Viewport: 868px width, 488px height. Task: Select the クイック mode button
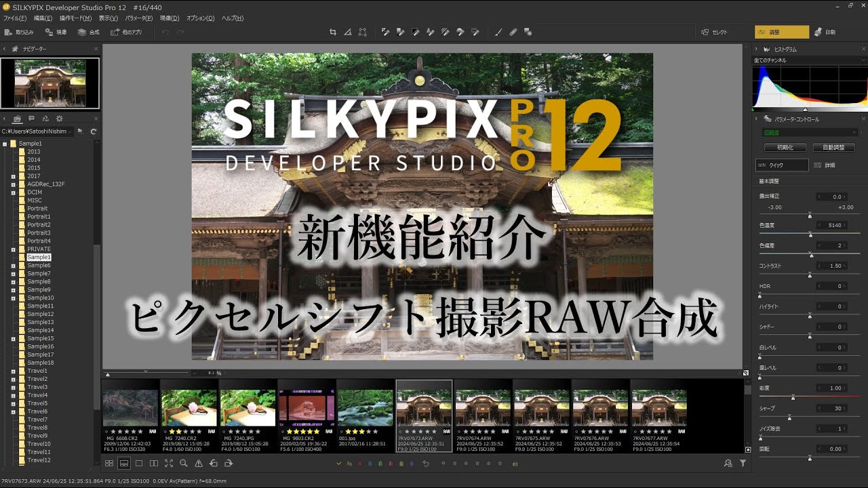pyautogui.click(x=782, y=165)
